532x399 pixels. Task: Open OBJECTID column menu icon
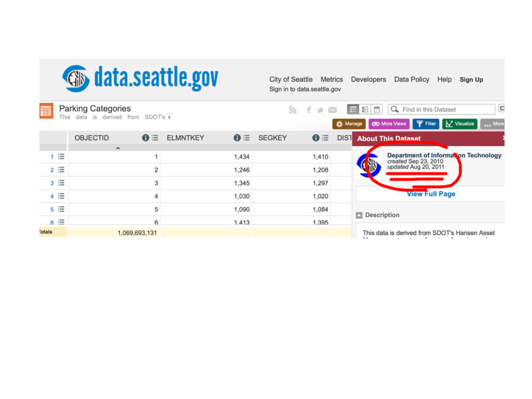coord(155,138)
